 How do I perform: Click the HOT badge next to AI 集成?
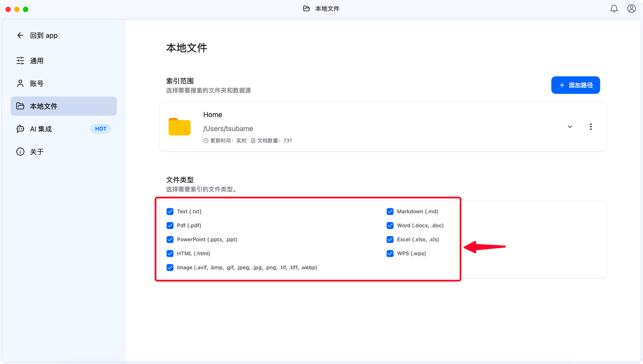101,129
